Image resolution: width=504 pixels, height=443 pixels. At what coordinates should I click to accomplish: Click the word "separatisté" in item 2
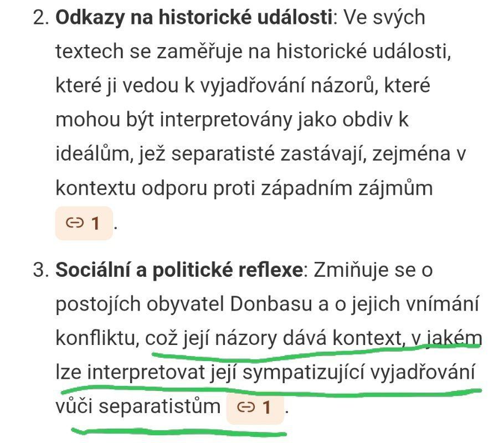pyautogui.click(x=223, y=154)
